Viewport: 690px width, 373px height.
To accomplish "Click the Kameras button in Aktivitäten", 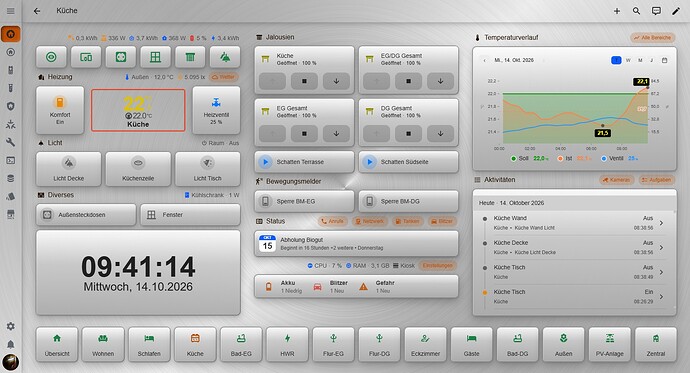I will [617, 180].
